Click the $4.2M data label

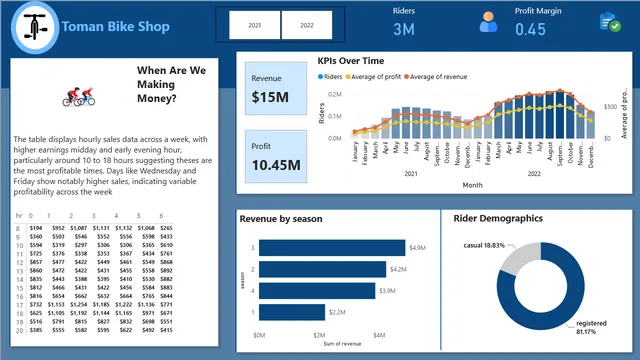(398, 269)
